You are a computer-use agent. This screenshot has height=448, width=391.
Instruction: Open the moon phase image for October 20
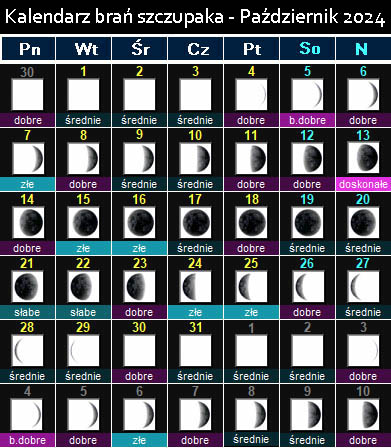363,222
